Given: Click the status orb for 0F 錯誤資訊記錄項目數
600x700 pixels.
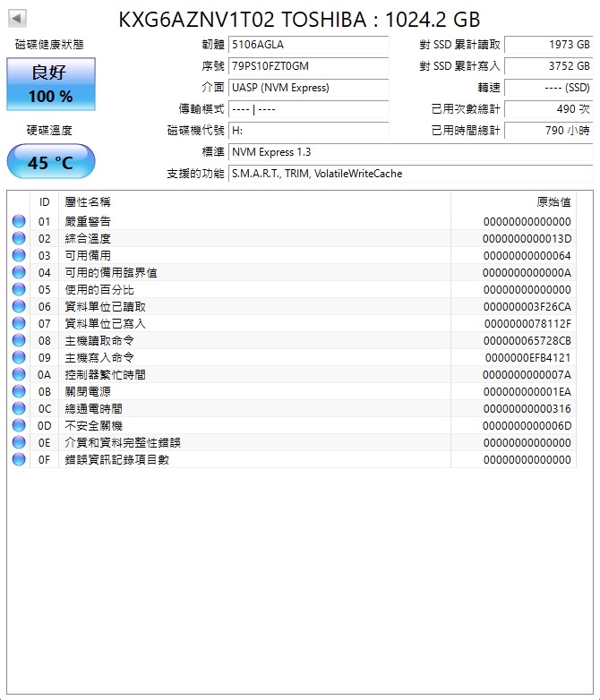Looking at the screenshot, I should tap(19, 459).
